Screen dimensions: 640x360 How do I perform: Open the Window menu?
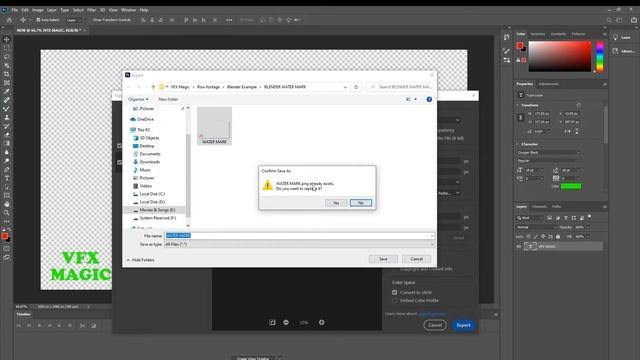click(129, 10)
